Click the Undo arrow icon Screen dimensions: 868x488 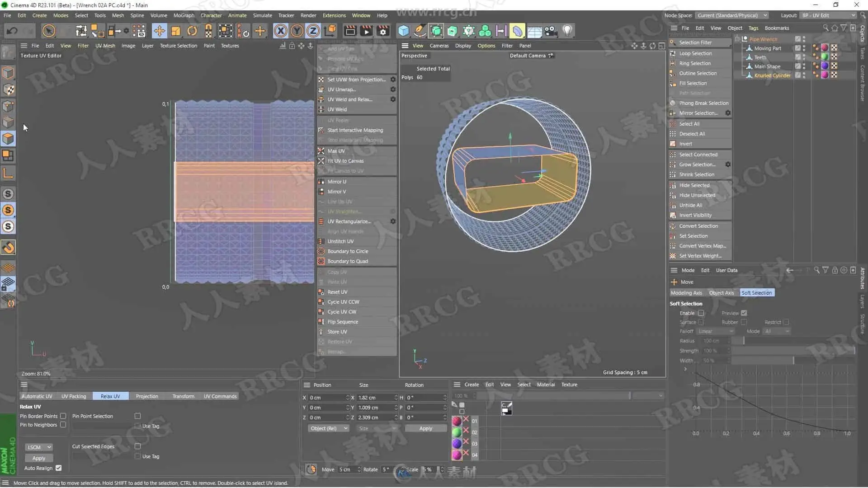pyautogui.click(x=12, y=31)
